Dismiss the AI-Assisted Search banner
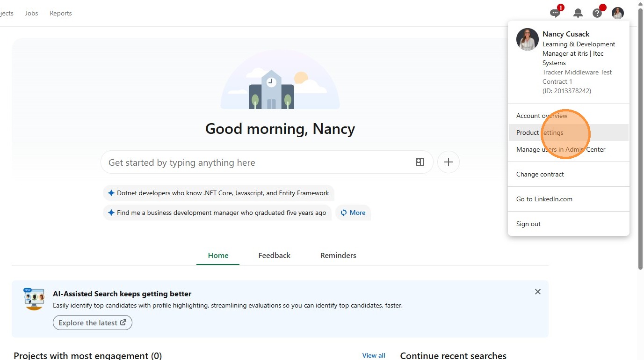 tap(537, 292)
